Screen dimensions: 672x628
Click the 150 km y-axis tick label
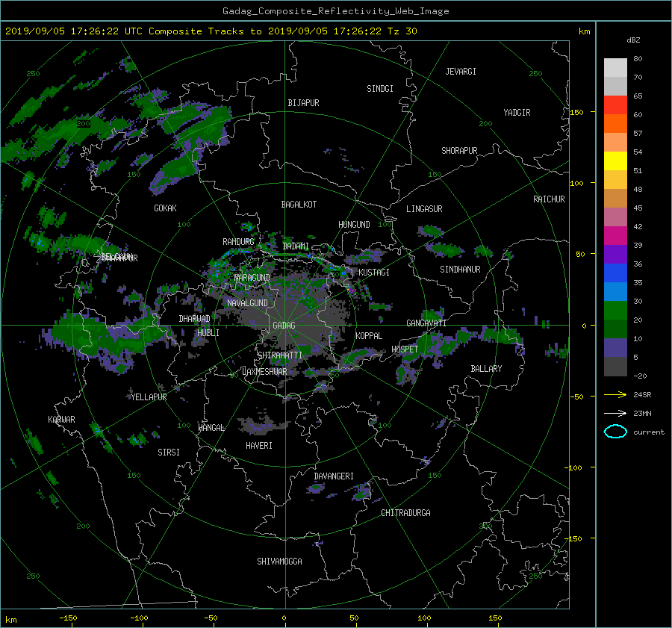[577, 112]
